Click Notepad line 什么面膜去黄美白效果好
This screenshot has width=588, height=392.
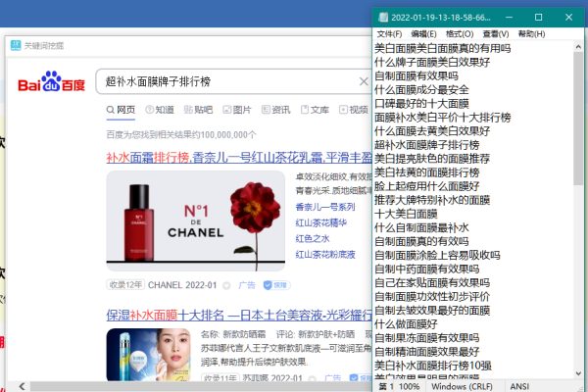pos(432,131)
